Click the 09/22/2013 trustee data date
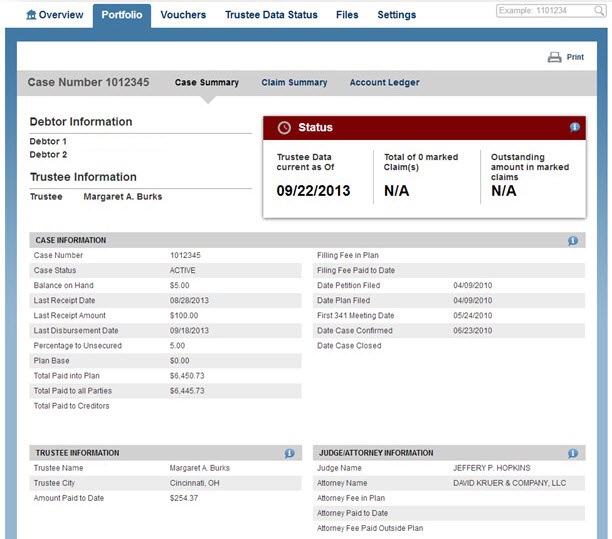This screenshot has width=612, height=539. point(313,190)
